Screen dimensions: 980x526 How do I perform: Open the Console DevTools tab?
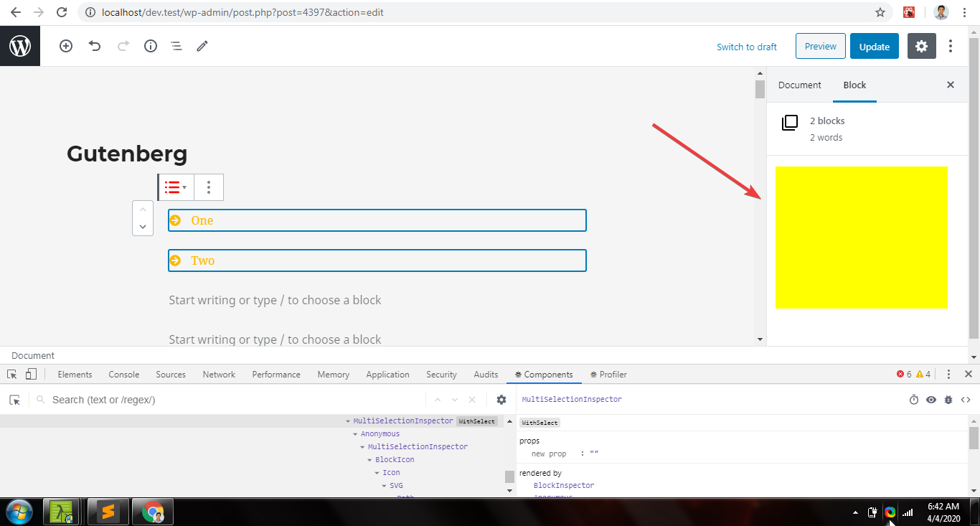click(x=124, y=374)
